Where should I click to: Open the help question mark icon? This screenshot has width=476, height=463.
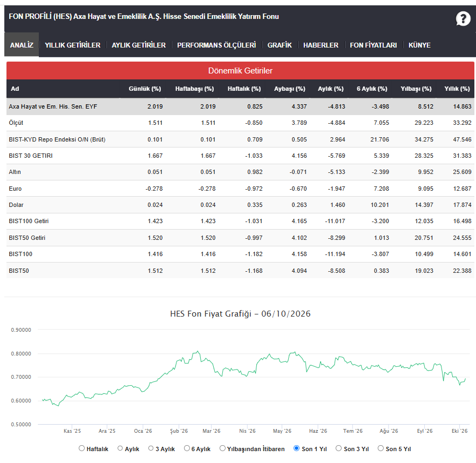(463, 19)
